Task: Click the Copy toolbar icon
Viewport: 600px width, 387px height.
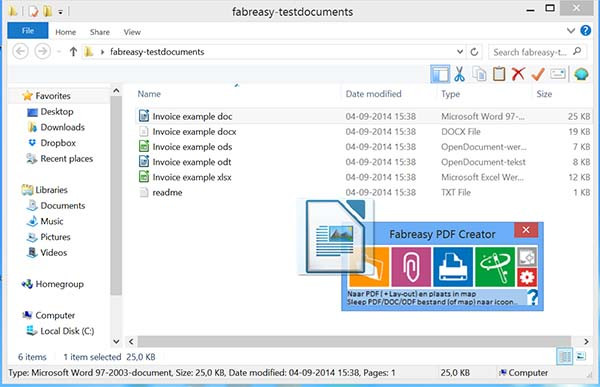Action: [x=479, y=74]
